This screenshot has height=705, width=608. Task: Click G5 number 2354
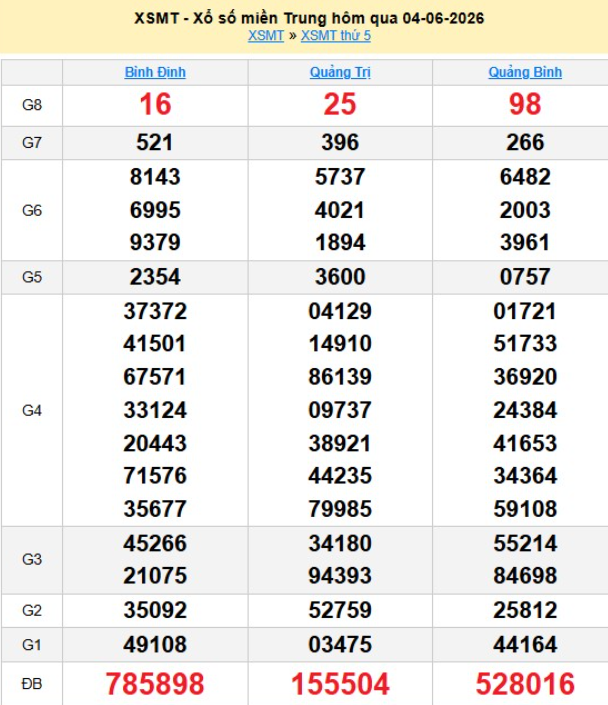point(155,277)
